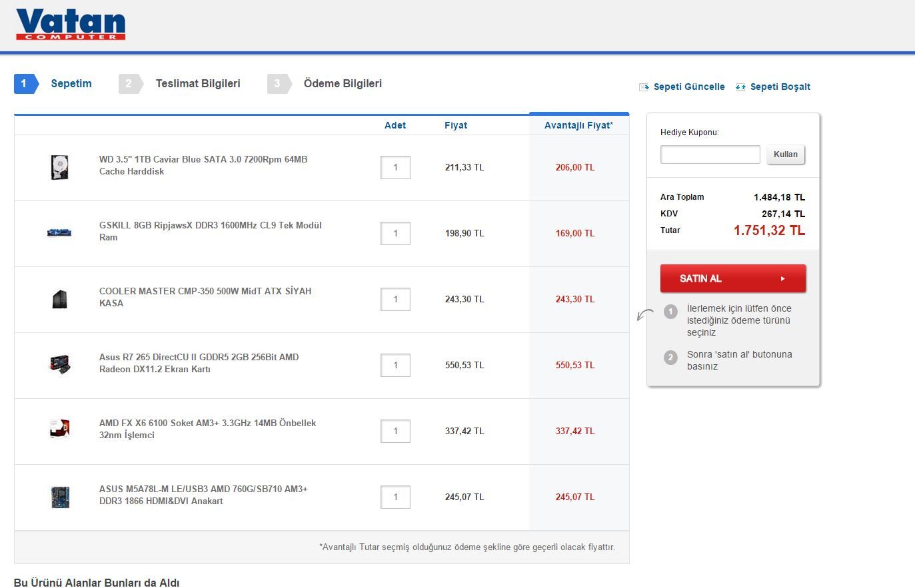Click the red 337,42 TL Avantajlı price

pyautogui.click(x=575, y=431)
